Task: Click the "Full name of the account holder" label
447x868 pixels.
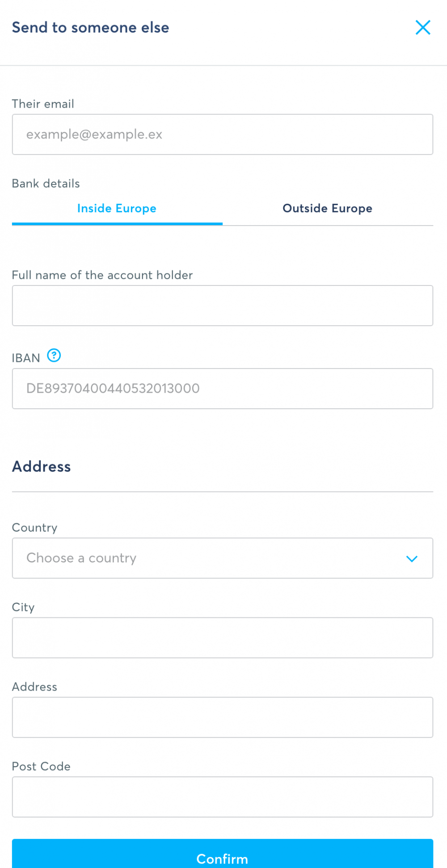Action: [x=102, y=275]
